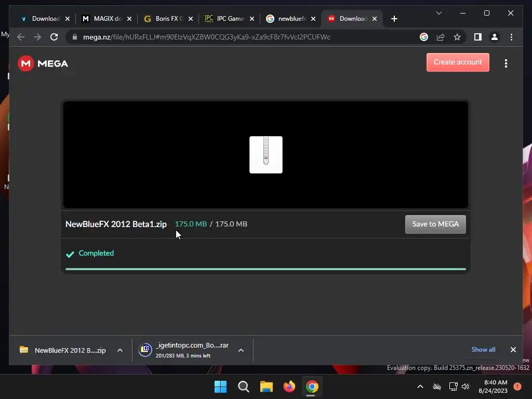The width and height of the screenshot is (532, 399).
Task: Open a new tab
Action: point(394,19)
